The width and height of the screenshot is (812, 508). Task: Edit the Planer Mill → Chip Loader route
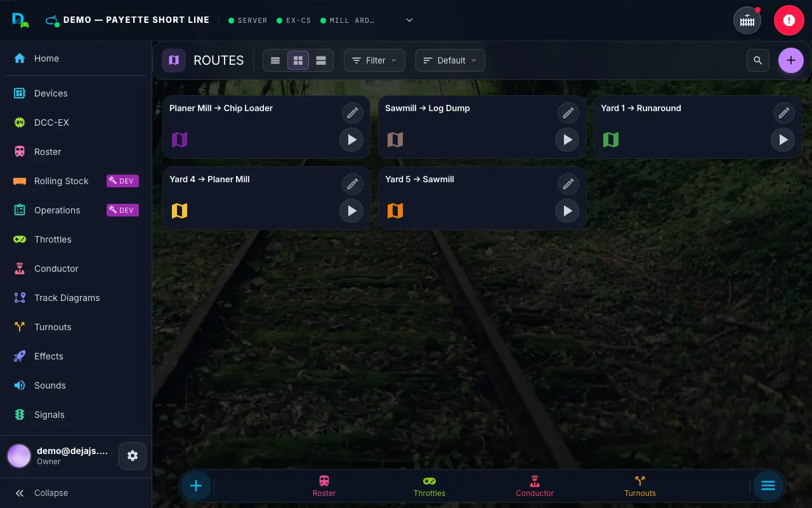pyautogui.click(x=352, y=113)
